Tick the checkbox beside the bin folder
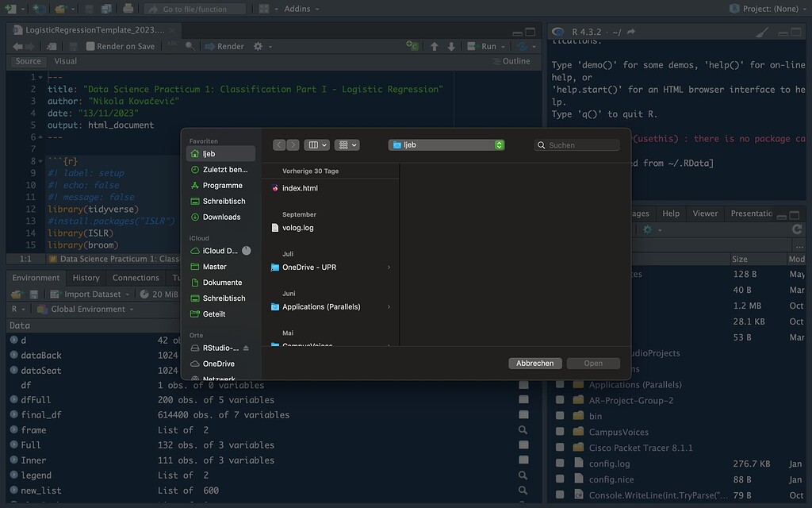The image size is (812, 508). click(560, 416)
